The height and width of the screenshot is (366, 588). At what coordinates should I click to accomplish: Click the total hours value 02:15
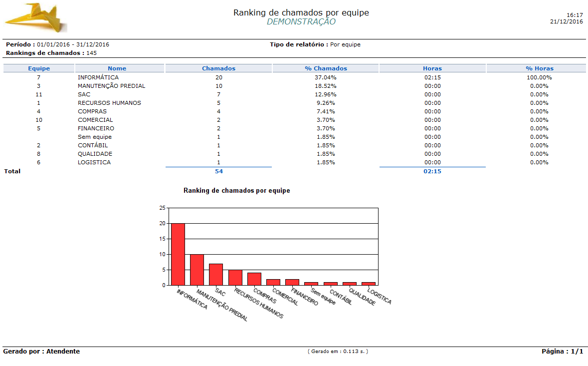[x=432, y=171]
